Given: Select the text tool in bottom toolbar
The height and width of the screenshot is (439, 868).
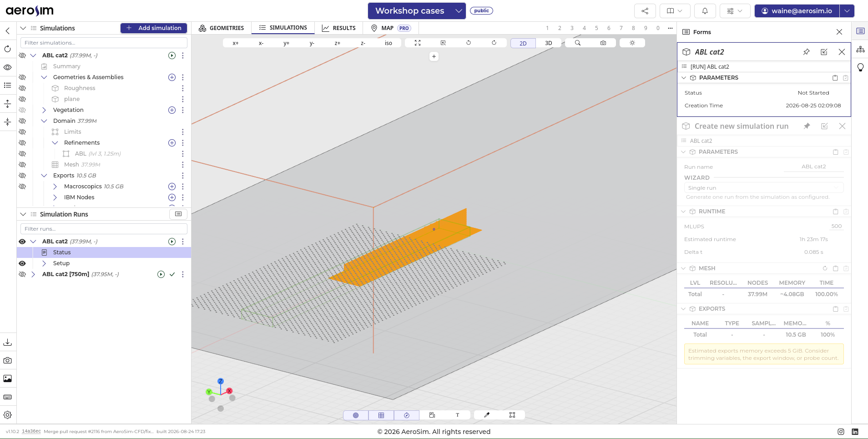Looking at the screenshot, I should pos(458,415).
